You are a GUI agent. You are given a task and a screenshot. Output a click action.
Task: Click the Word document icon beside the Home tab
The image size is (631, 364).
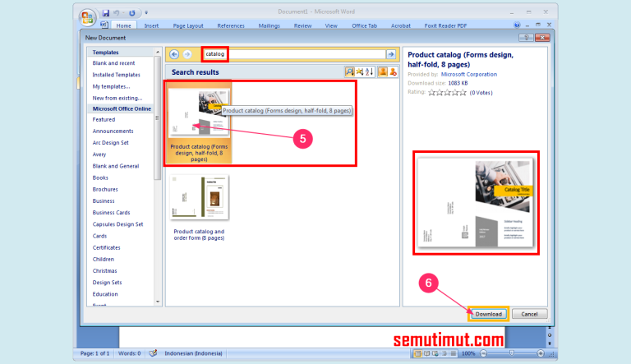click(104, 25)
